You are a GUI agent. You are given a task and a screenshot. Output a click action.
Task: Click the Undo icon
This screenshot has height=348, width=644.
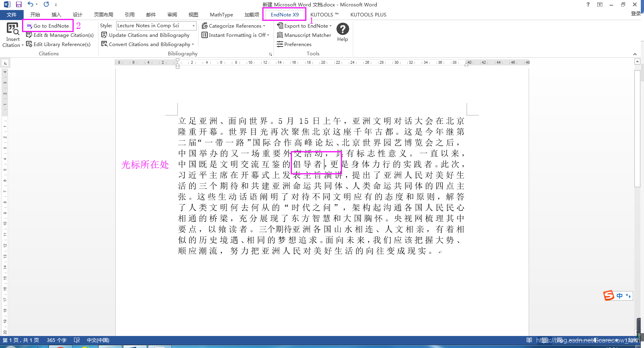(x=30, y=4)
